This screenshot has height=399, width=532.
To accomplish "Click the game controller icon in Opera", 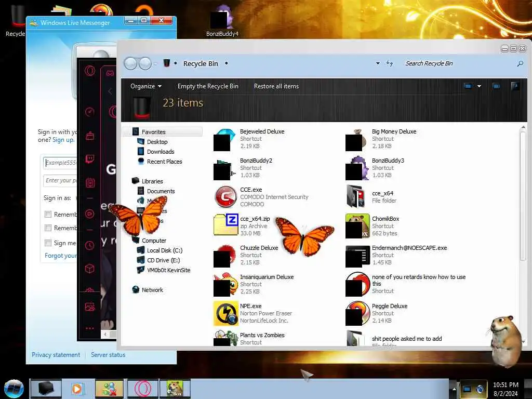I will pos(110,73).
